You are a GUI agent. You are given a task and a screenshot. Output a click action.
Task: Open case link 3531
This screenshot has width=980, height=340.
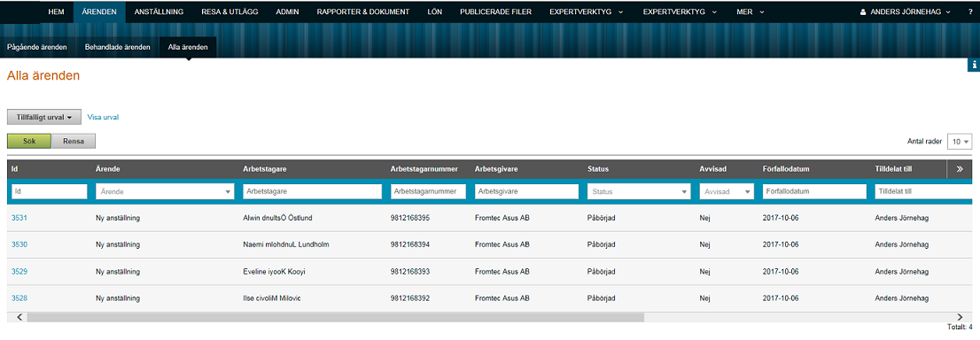pos(19,218)
